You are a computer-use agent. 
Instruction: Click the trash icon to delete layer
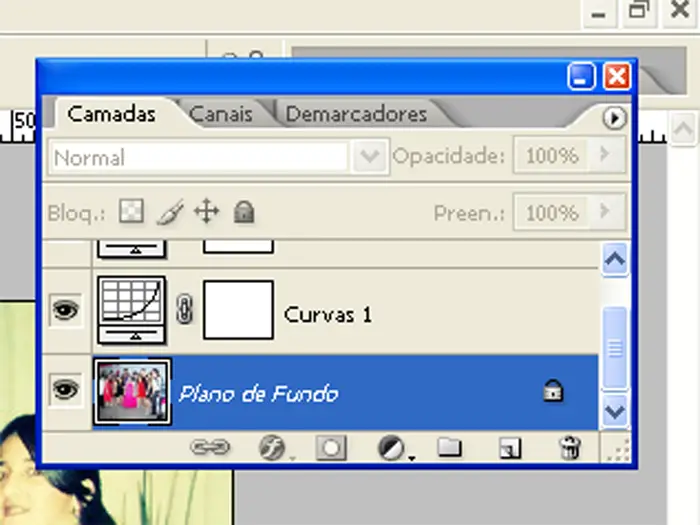point(570,448)
